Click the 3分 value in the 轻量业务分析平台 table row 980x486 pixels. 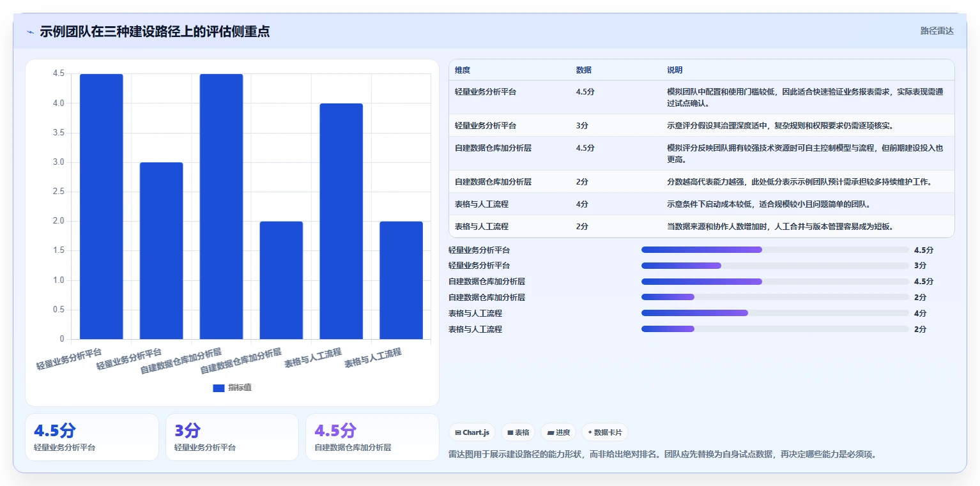click(x=582, y=126)
